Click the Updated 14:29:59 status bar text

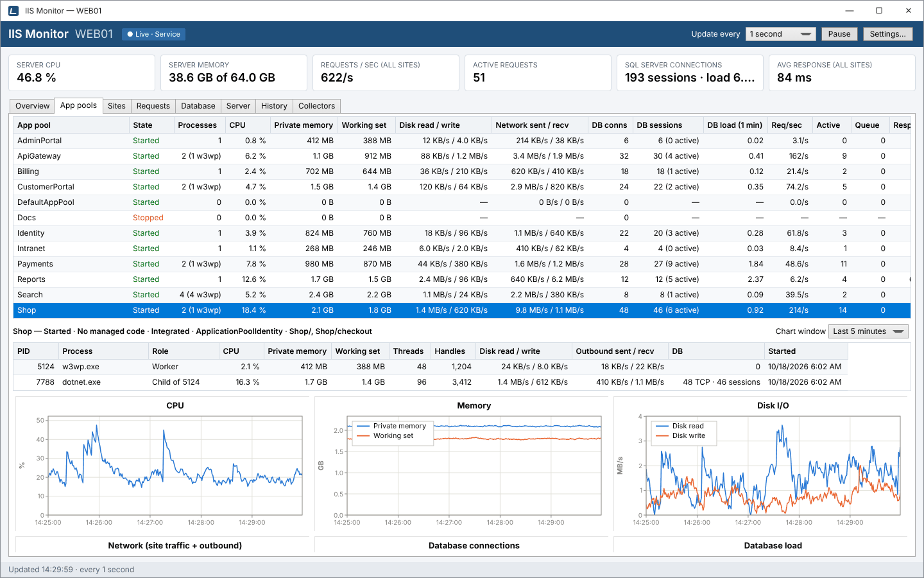[x=71, y=570]
